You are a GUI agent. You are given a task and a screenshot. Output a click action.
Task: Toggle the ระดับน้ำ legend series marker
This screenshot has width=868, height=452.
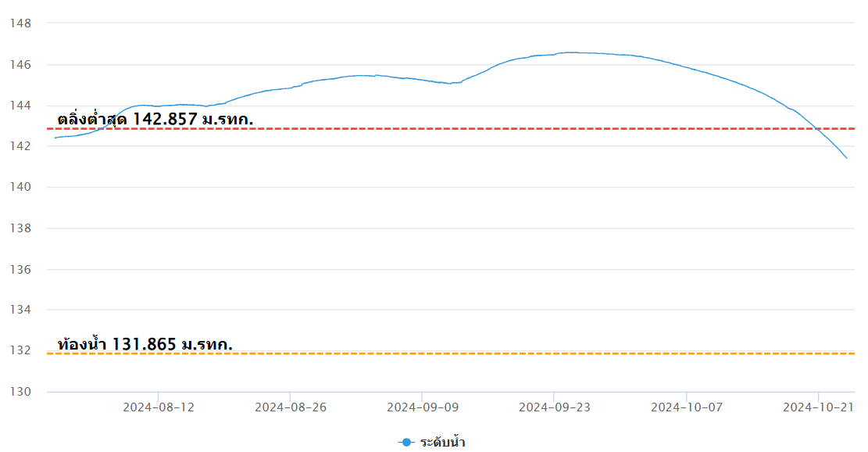406,442
